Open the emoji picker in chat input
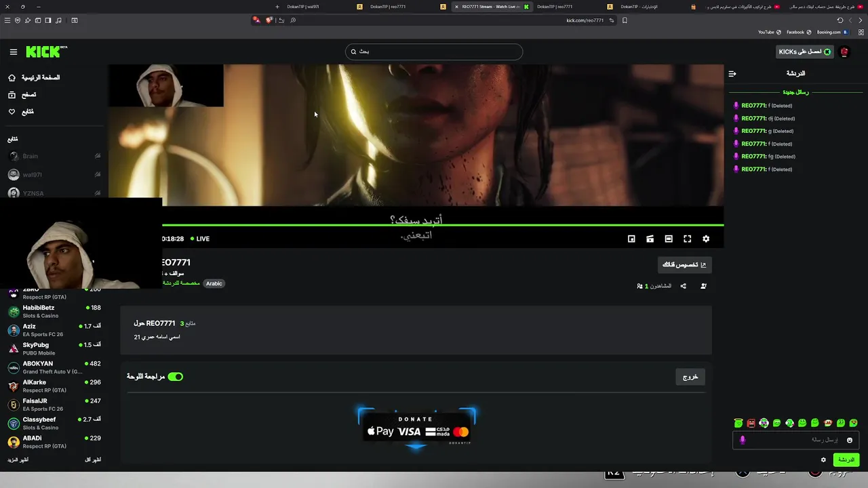Image resolution: width=868 pixels, height=488 pixels. [849, 440]
